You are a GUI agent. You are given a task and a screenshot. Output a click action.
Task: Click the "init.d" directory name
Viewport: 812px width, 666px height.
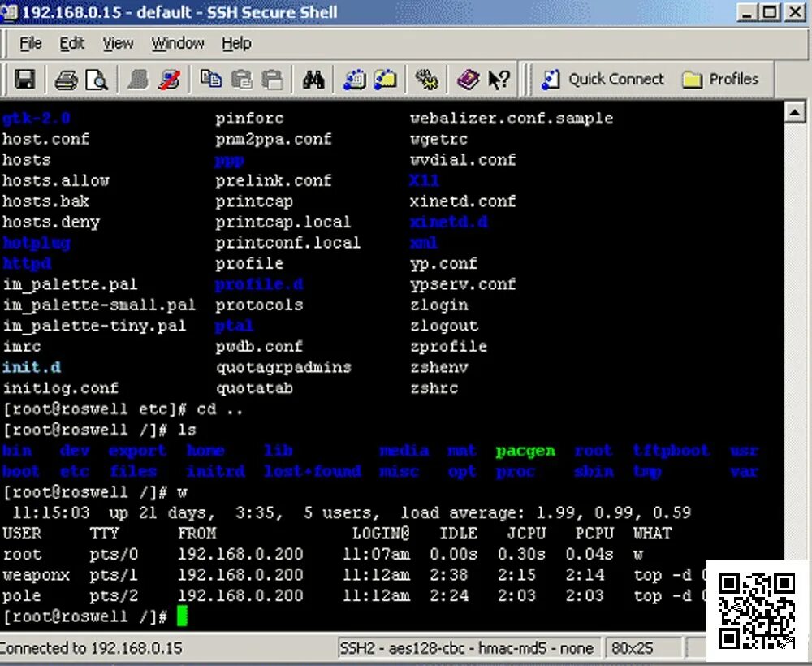click(x=32, y=367)
